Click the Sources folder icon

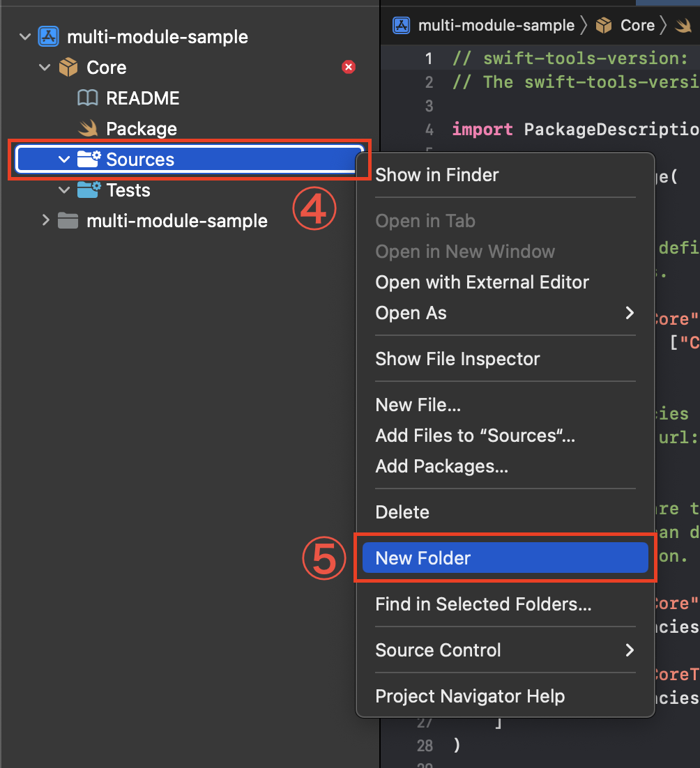pyautogui.click(x=89, y=160)
